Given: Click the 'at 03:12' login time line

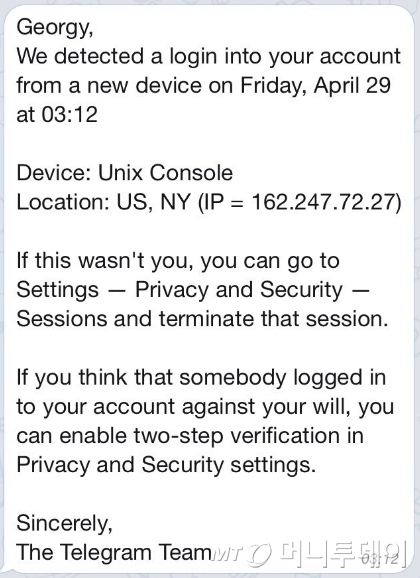Looking at the screenshot, I should click(57, 115).
